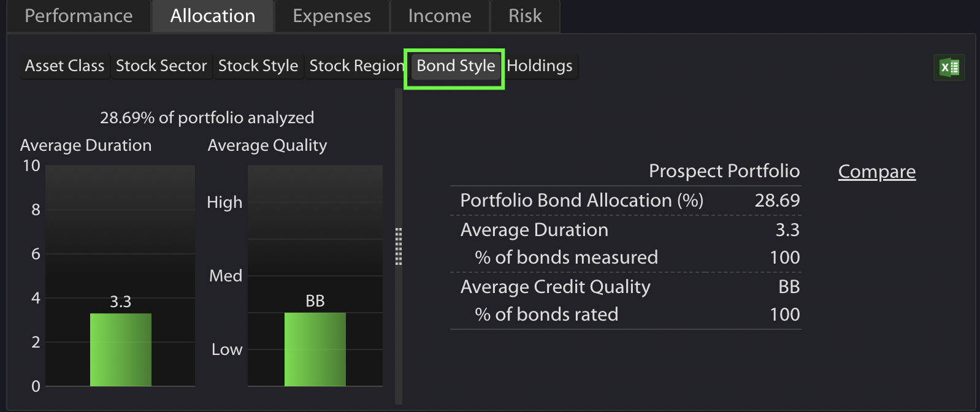
Task: Open the Performance tab
Action: pos(78,16)
